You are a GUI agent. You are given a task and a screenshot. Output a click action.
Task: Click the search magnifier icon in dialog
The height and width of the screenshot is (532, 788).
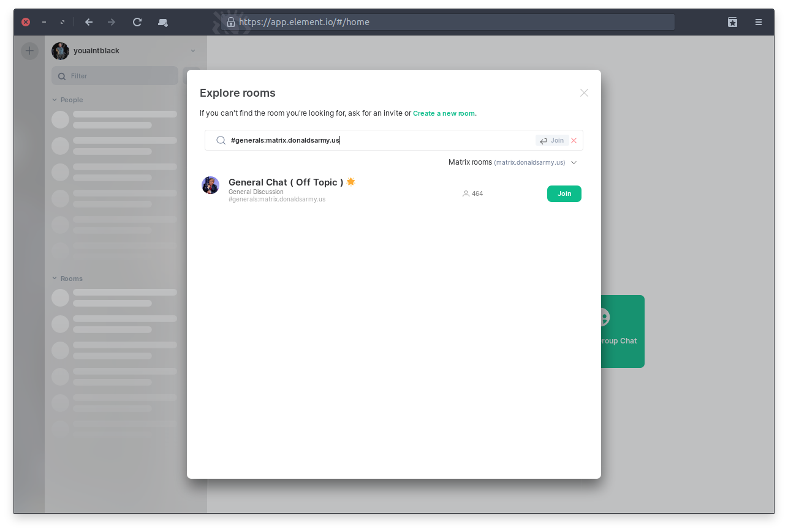pos(221,140)
